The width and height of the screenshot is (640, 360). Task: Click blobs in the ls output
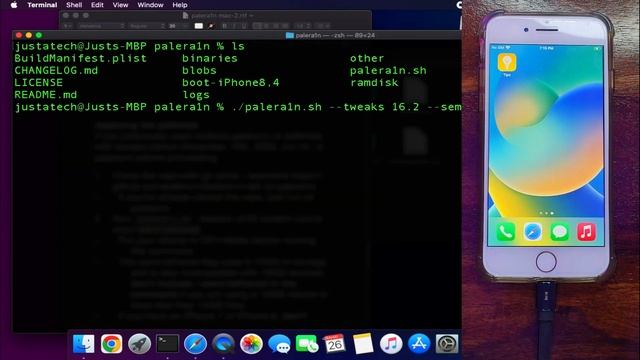pyautogui.click(x=199, y=70)
